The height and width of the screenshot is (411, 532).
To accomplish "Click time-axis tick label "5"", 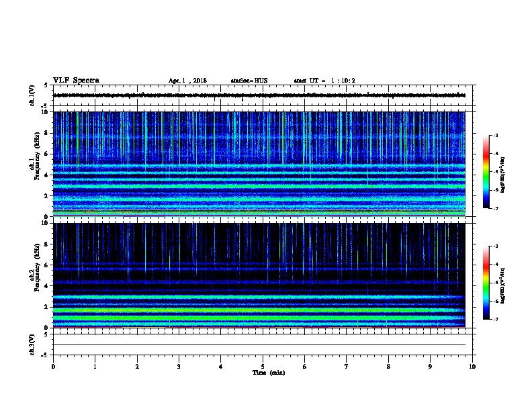I will (263, 367).
